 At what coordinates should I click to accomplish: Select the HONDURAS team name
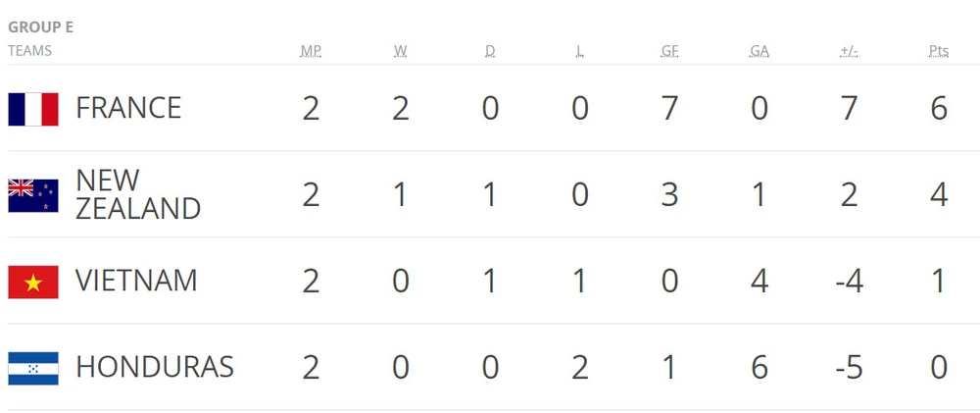(x=155, y=367)
